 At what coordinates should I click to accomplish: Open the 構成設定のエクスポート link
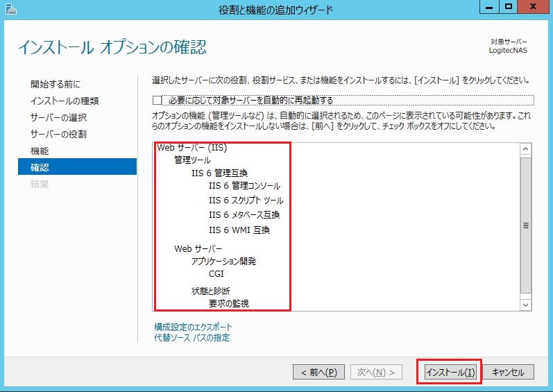pyautogui.click(x=193, y=327)
